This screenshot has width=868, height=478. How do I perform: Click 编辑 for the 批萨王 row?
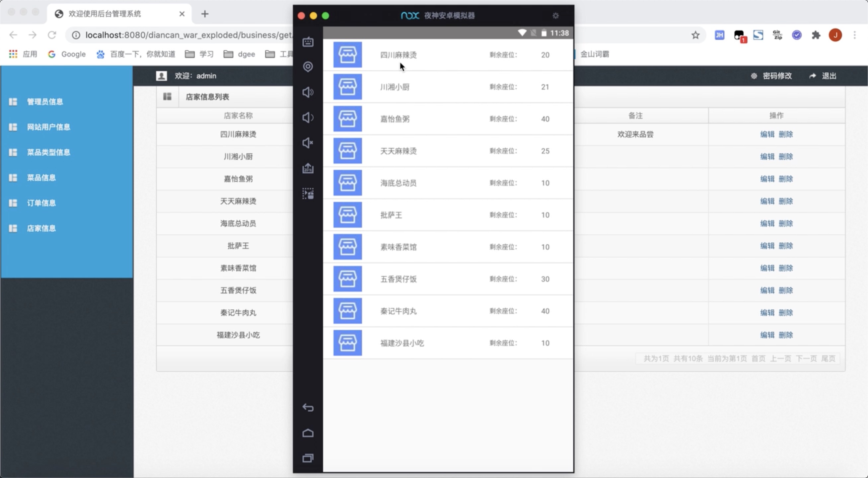(767, 246)
